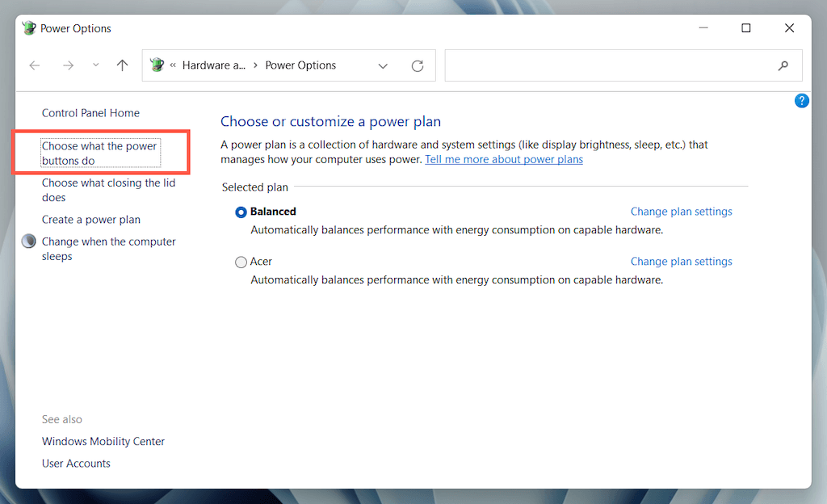Select the Balanced power plan radio button

[x=241, y=212]
